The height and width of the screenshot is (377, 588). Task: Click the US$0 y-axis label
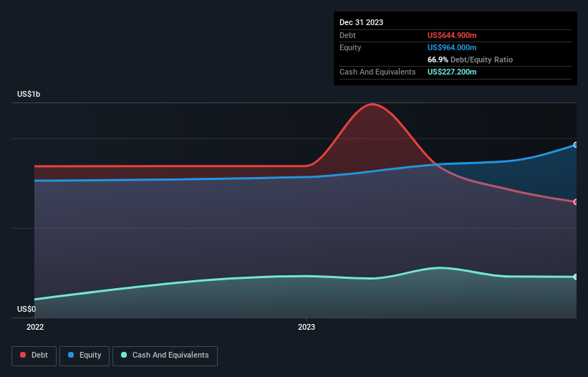pyautogui.click(x=26, y=309)
